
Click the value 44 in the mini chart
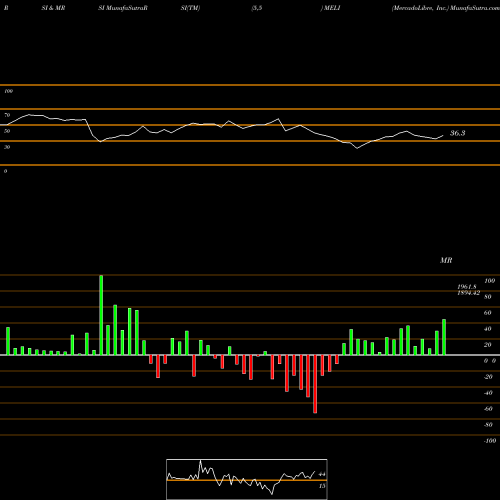322,474
